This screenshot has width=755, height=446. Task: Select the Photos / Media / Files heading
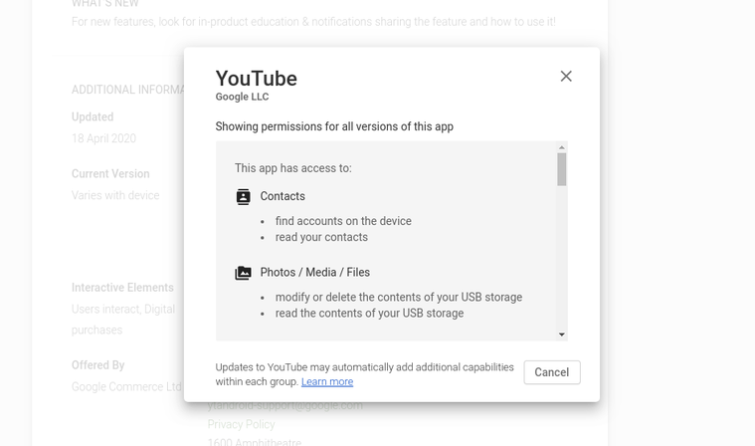coord(315,272)
